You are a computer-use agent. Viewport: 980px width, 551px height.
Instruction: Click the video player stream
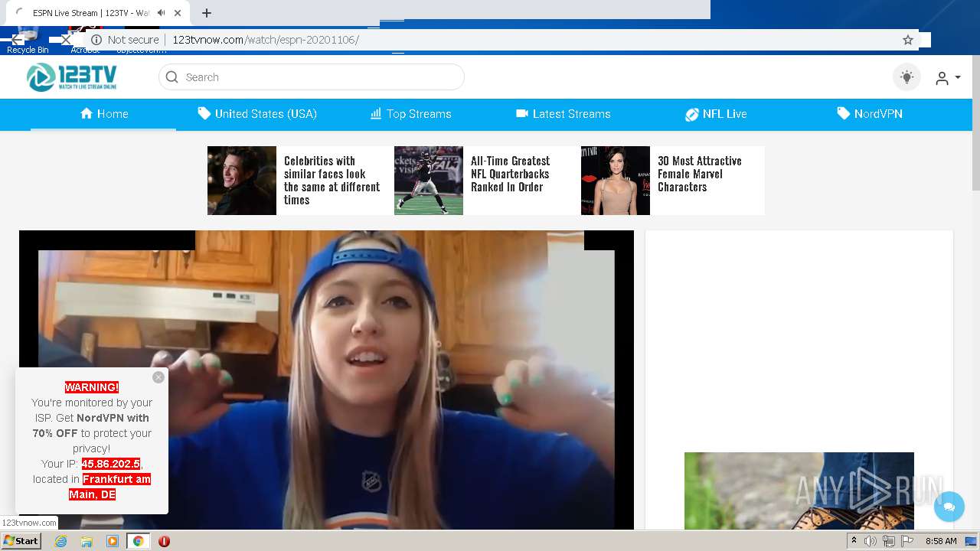[x=326, y=380]
